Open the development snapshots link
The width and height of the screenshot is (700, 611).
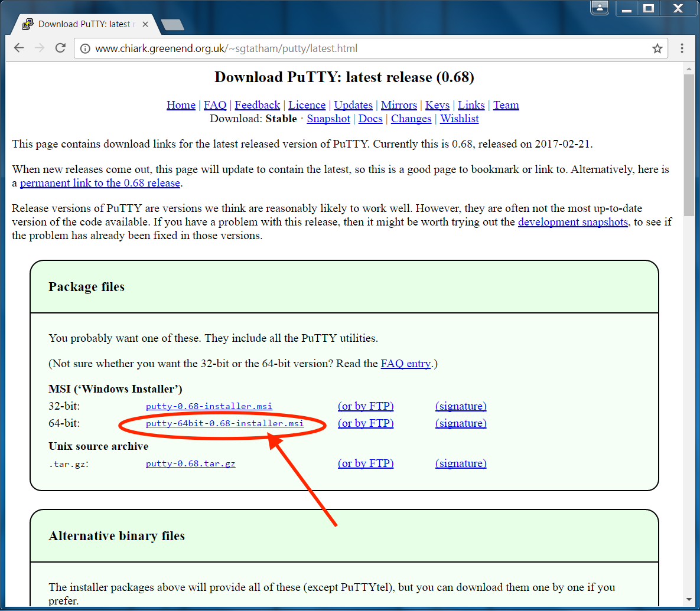pos(573,222)
